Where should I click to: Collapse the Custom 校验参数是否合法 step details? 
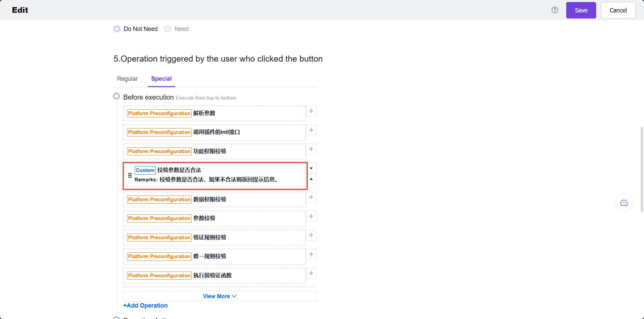click(x=311, y=179)
